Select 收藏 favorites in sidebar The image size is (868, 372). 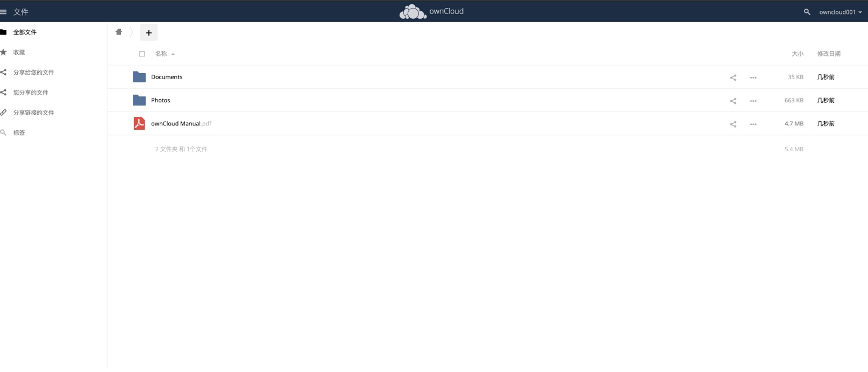(x=19, y=52)
